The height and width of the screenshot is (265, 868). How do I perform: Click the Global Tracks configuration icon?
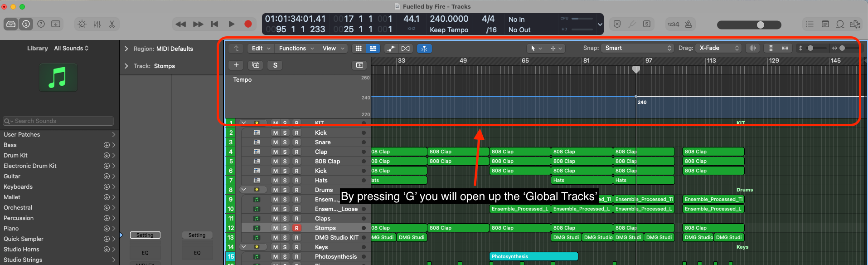(359, 65)
